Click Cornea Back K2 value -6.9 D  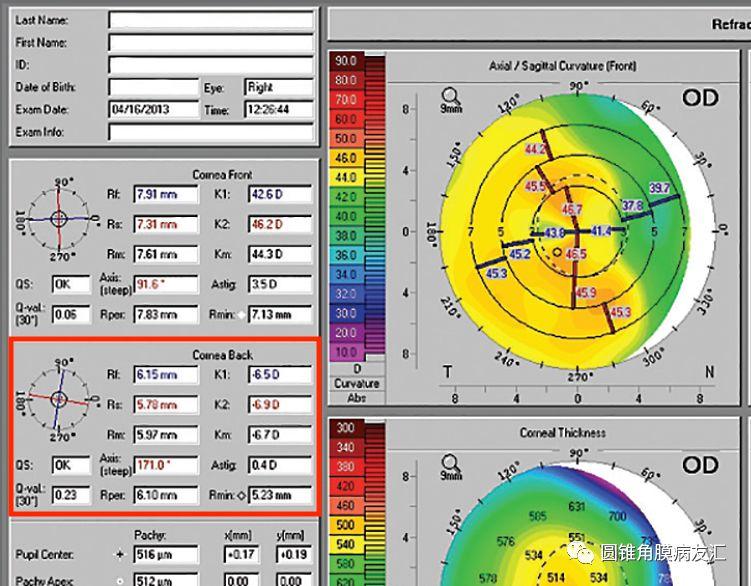[x=280, y=405]
